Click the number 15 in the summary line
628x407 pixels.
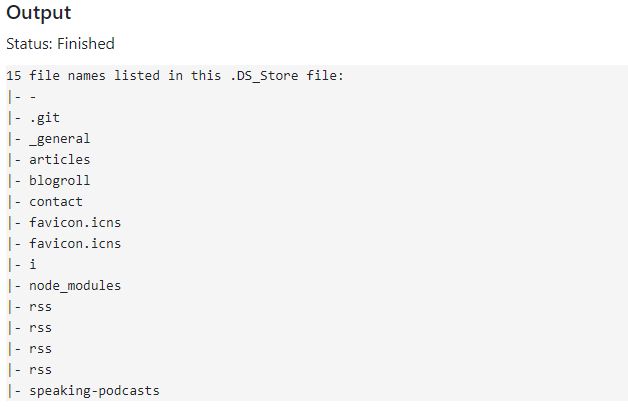pos(13,76)
